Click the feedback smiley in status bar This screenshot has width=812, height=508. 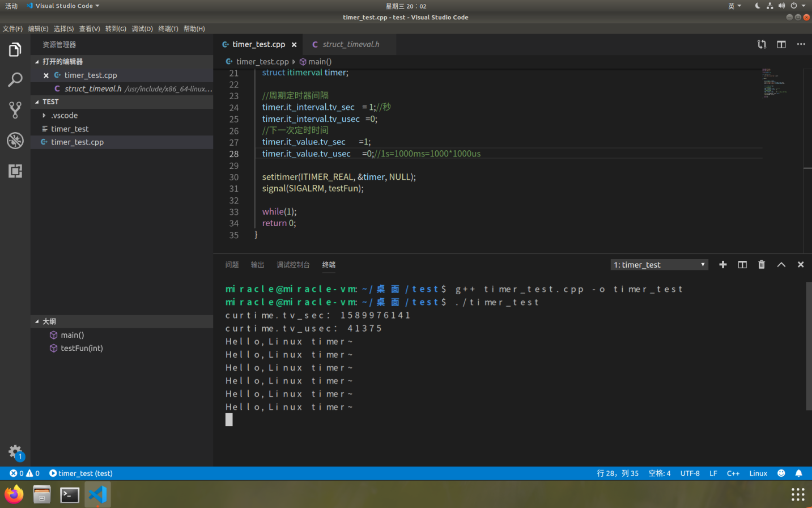(781, 473)
